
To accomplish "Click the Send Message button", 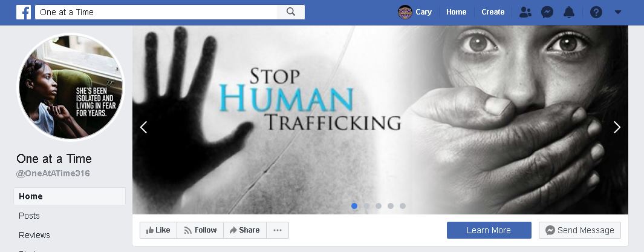I will click(579, 230).
